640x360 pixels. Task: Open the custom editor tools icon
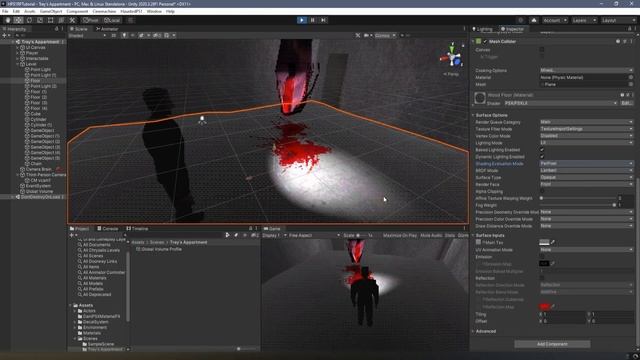pyautogui.click(x=72, y=20)
